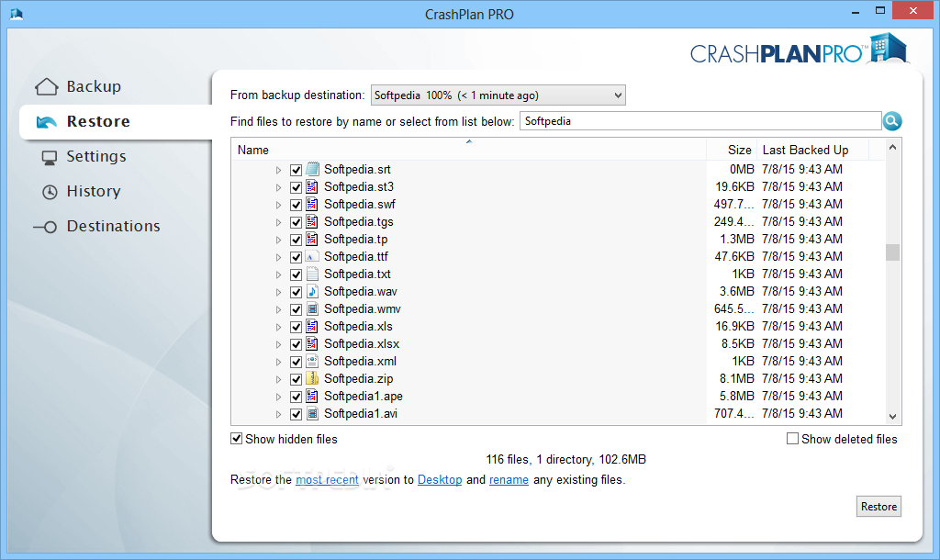This screenshot has width=940, height=560.
Task: Expand the Softpedia.xls tree arrow
Action: point(278,327)
